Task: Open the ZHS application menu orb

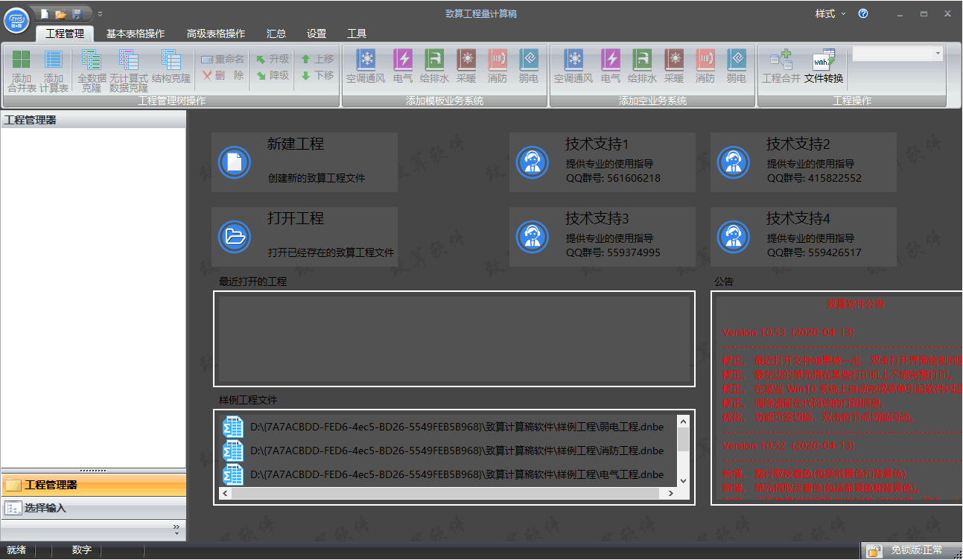Action: (x=16, y=19)
